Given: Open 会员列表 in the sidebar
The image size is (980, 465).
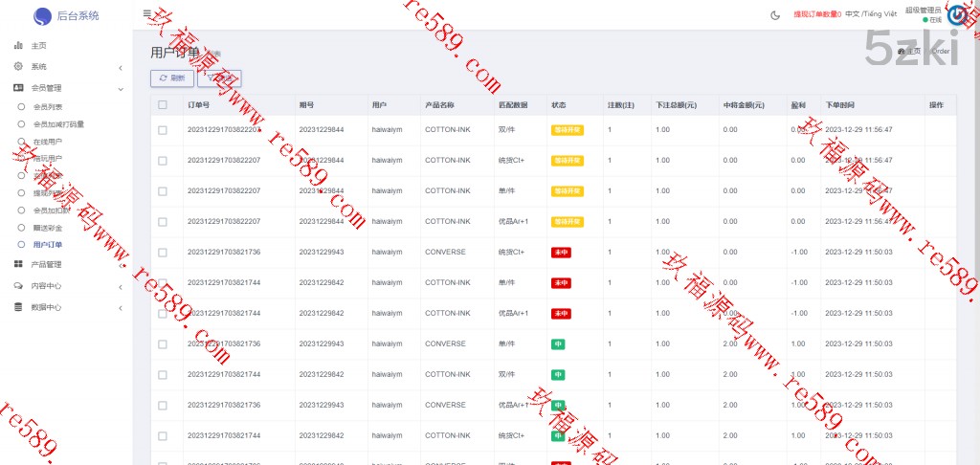Looking at the screenshot, I should pos(48,106).
